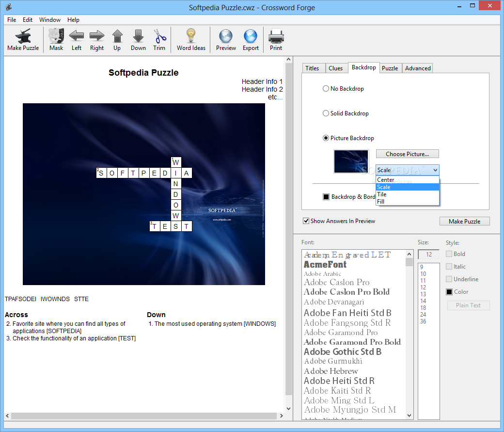Select size 24 in the size list

coord(428,314)
